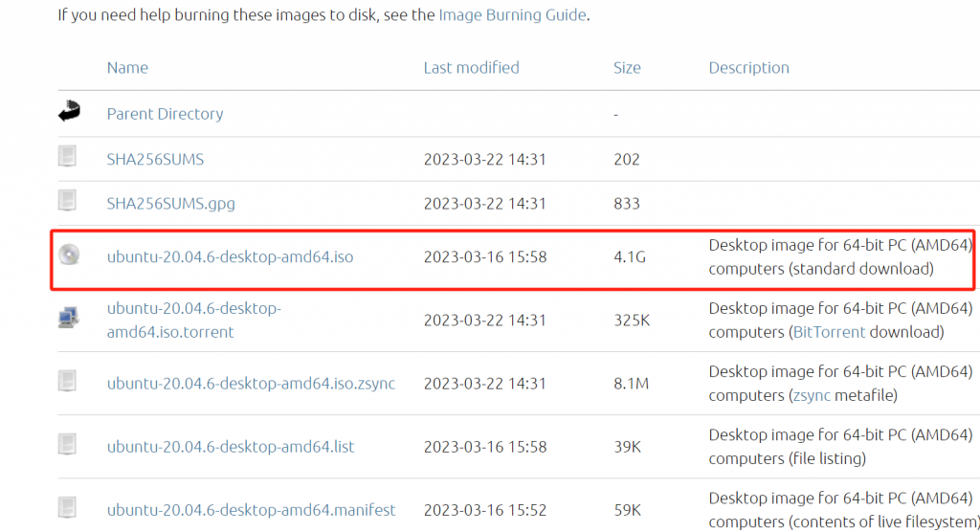980x532 pixels.
Task: Click the ISO's date 2023-03-16 15:58
Action: pyautogui.click(x=485, y=257)
